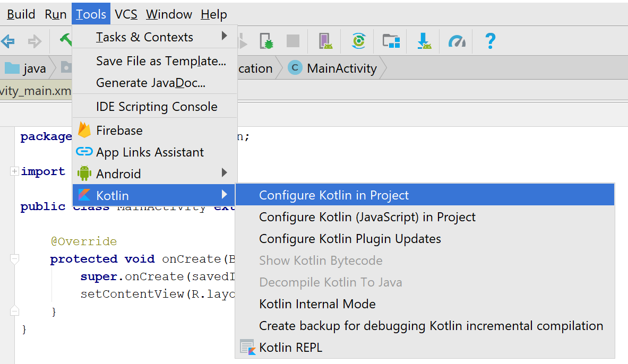Choose Generate JavaDoc

pos(155,82)
